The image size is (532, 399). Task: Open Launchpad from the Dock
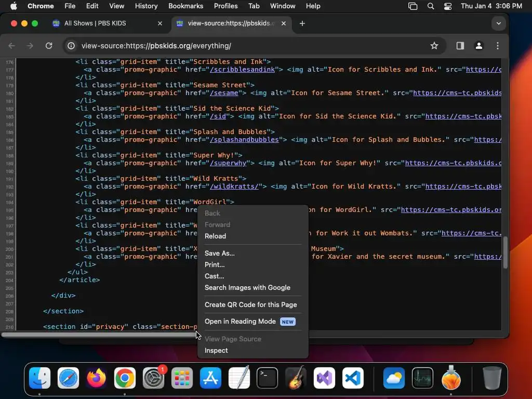coord(182,378)
